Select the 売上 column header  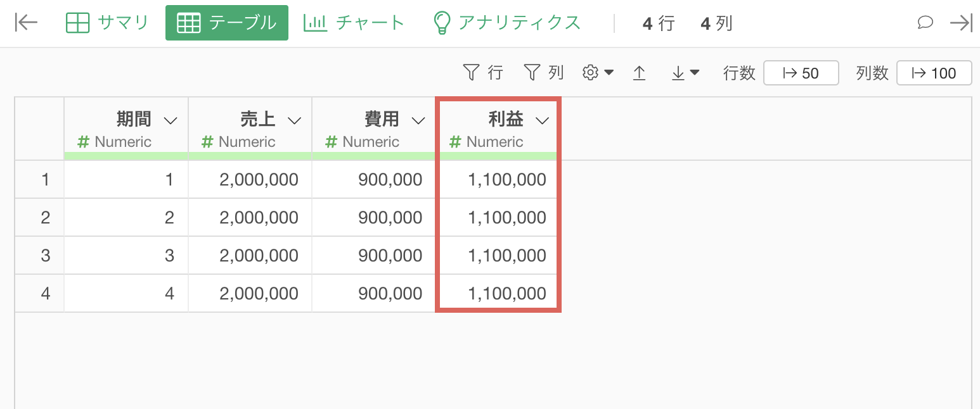tap(250, 129)
